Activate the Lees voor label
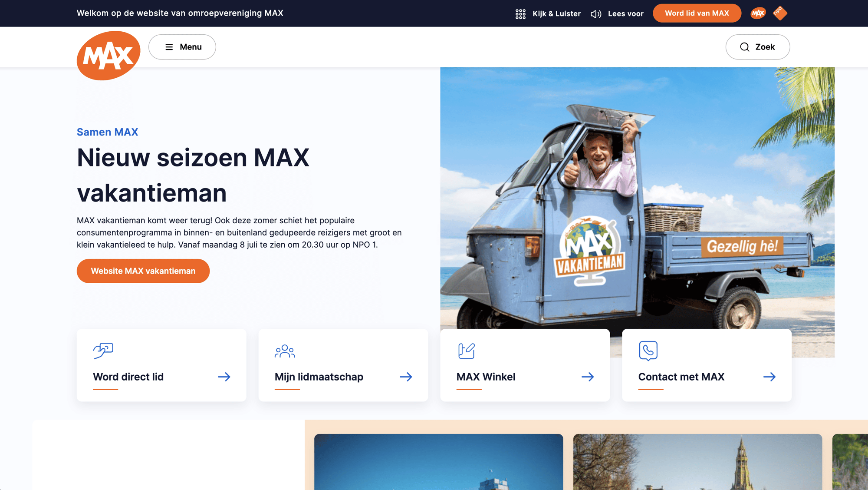Image resolution: width=868 pixels, height=490 pixels. 625,14
